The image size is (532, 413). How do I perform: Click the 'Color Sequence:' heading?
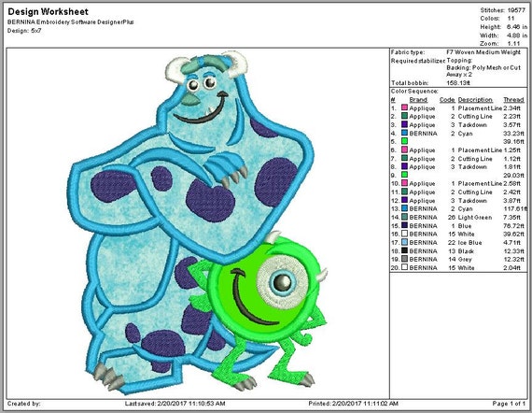[414, 92]
